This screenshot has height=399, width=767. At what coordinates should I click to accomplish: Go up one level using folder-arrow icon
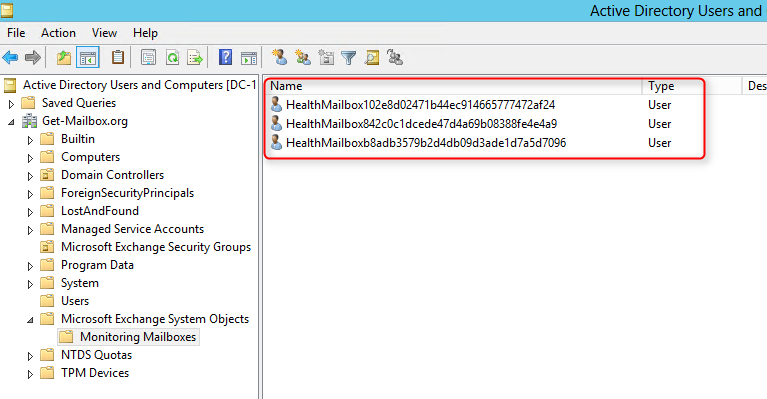pos(64,58)
